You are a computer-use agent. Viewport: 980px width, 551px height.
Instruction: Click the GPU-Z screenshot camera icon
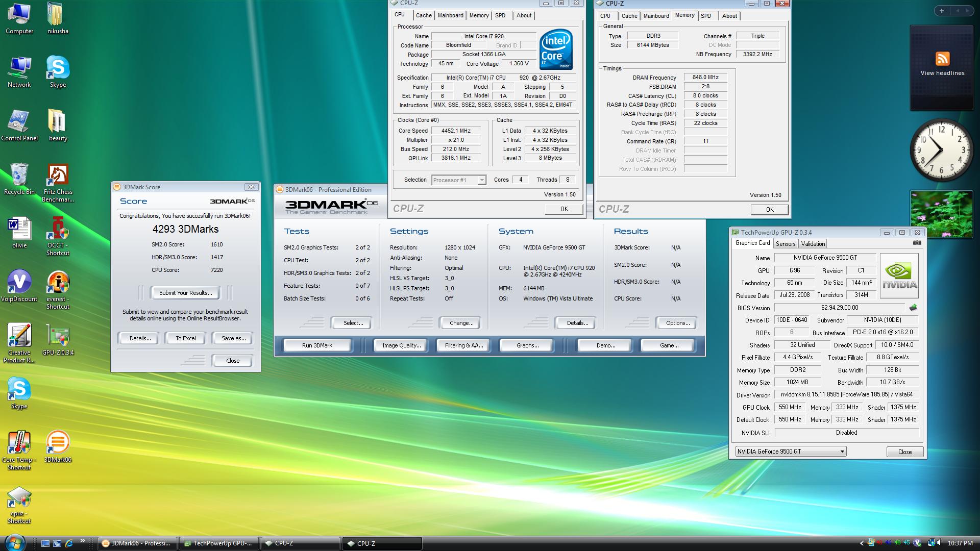(917, 243)
